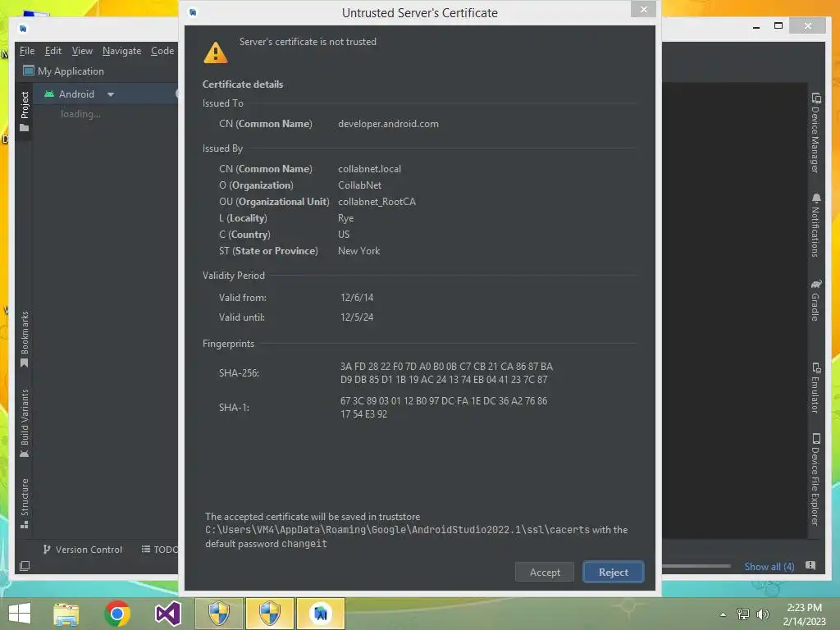This screenshot has height=630, width=840.
Task: Open the taskbar clock and date
Action: tap(804, 614)
